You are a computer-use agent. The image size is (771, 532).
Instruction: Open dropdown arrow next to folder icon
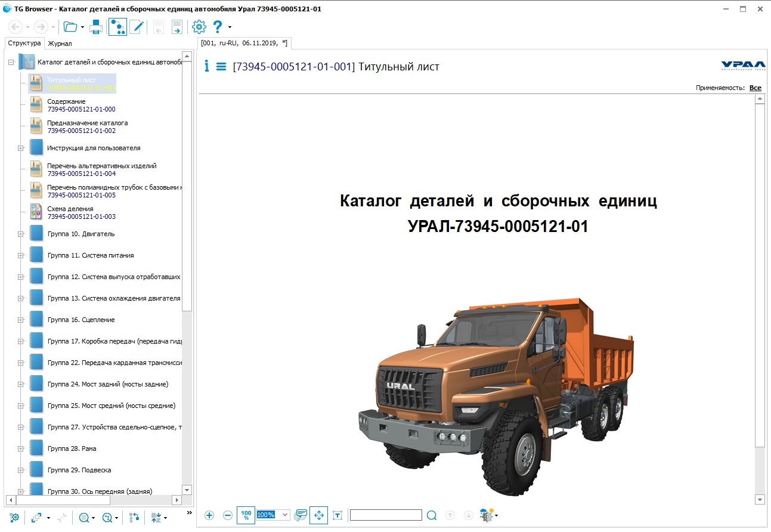(82, 27)
